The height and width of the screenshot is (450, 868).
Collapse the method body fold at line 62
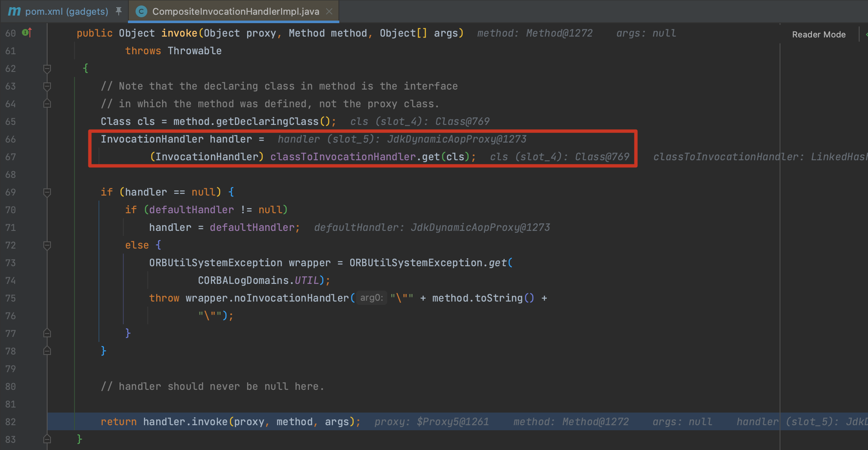pos(47,69)
